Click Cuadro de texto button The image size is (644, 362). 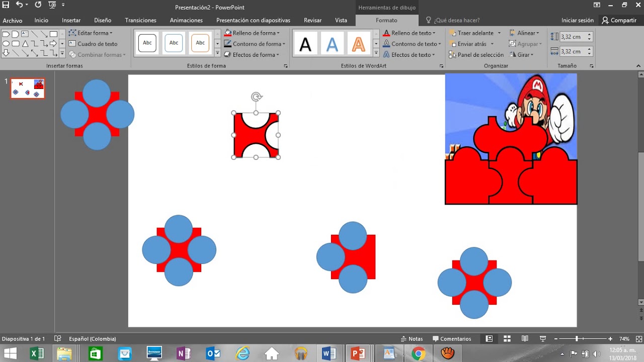point(93,44)
